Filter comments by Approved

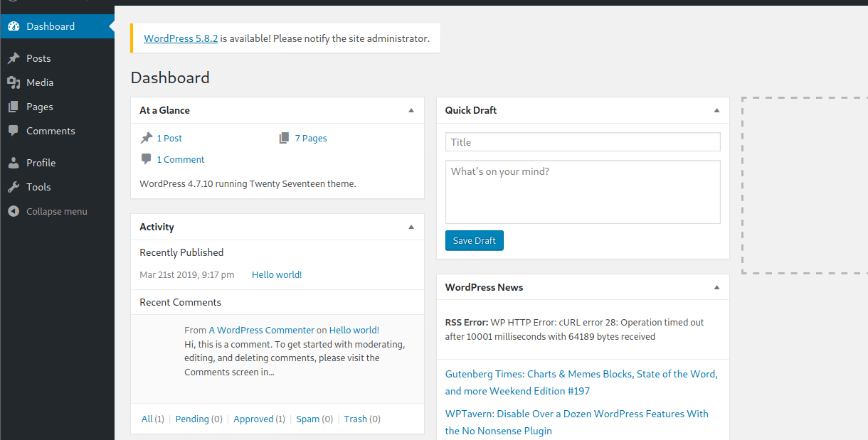click(253, 419)
